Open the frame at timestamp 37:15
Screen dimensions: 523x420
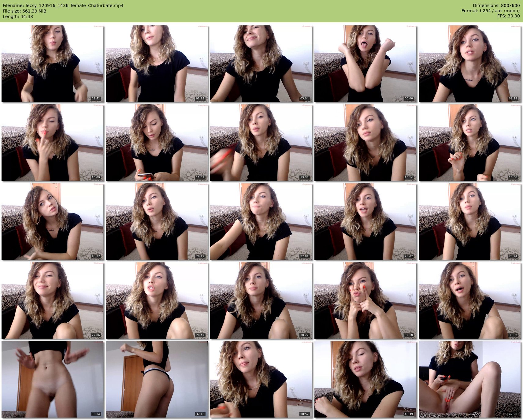coord(157,379)
